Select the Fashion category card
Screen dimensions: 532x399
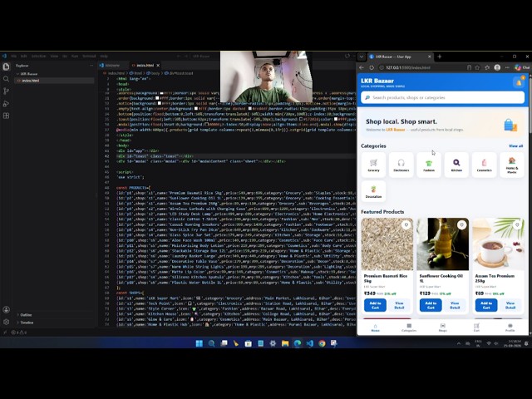coord(429,165)
